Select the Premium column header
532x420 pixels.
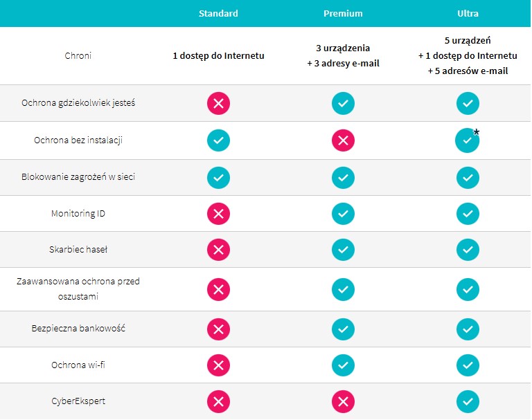point(343,13)
